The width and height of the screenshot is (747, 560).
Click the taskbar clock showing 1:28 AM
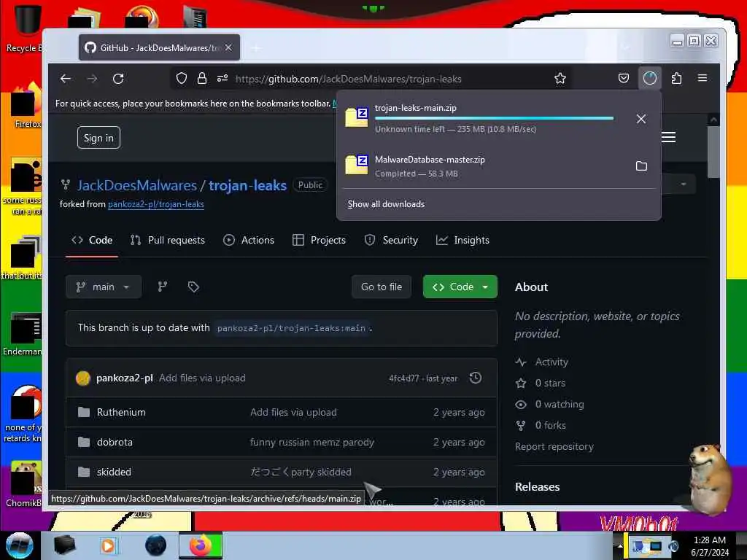[710, 545]
